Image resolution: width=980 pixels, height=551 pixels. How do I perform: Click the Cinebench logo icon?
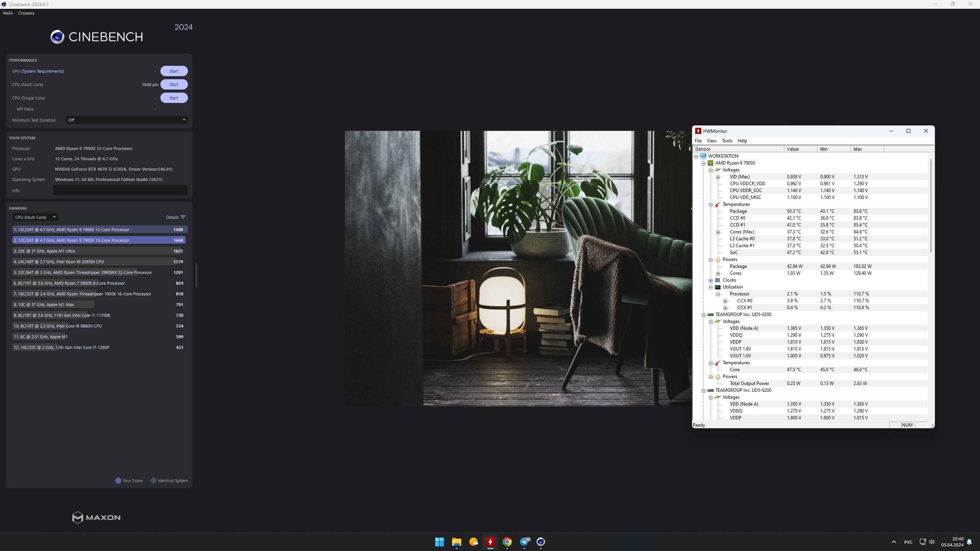coord(57,37)
